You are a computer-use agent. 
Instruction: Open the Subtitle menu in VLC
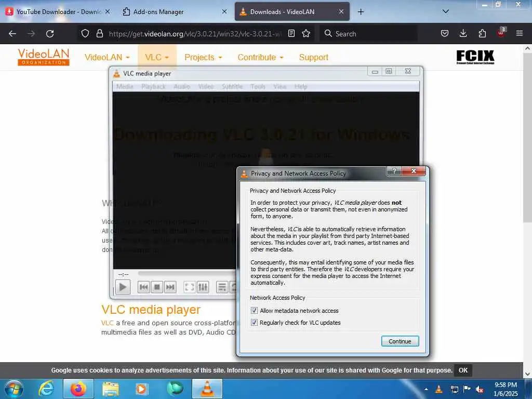point(232,87)
